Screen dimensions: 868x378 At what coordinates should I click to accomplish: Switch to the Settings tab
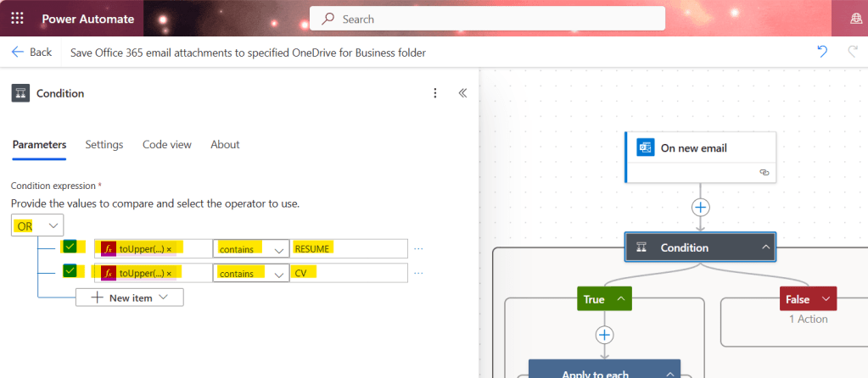[x=104, y=145]
